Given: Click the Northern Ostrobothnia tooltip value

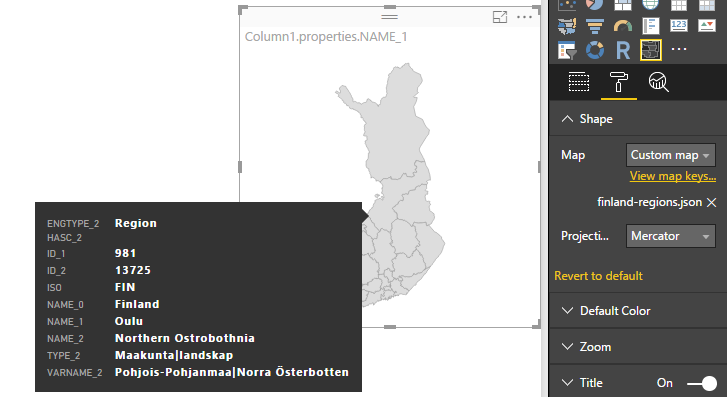Looking at the screenshot, I should click(185, 338).
